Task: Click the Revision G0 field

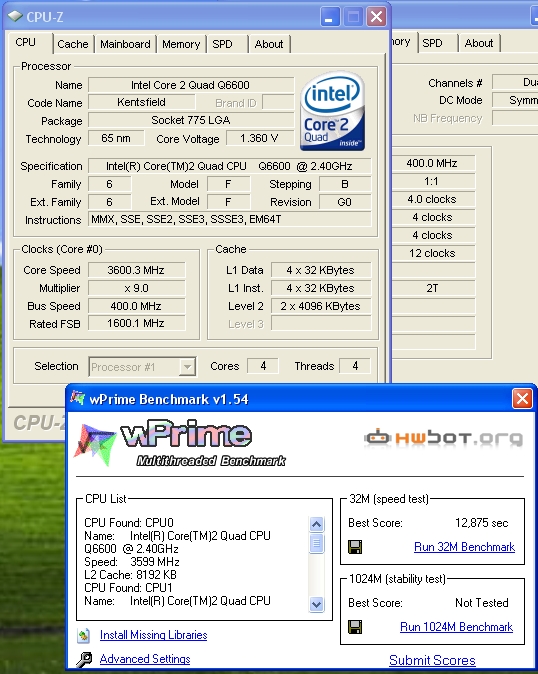Action: click(345, 202)
